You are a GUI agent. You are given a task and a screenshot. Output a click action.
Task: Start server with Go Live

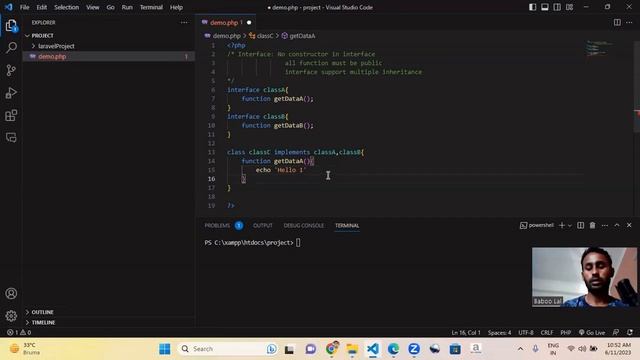[x=592, y=332]
